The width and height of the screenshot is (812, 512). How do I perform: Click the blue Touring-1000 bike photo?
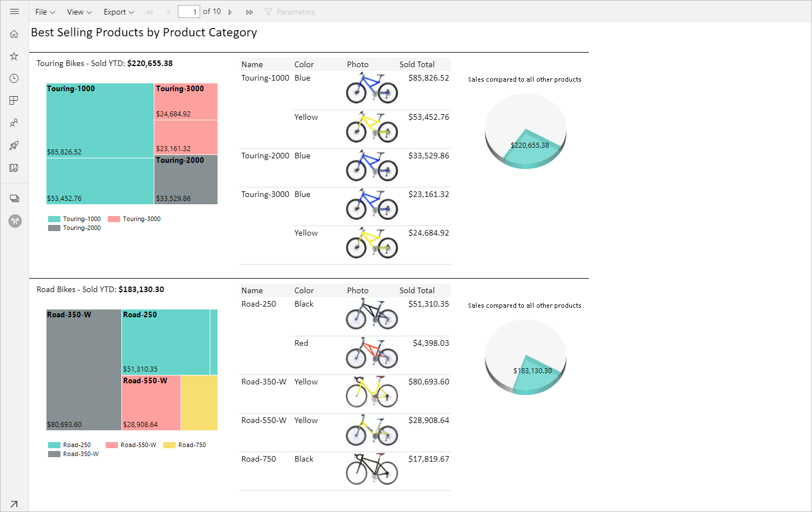pos(372,89)
